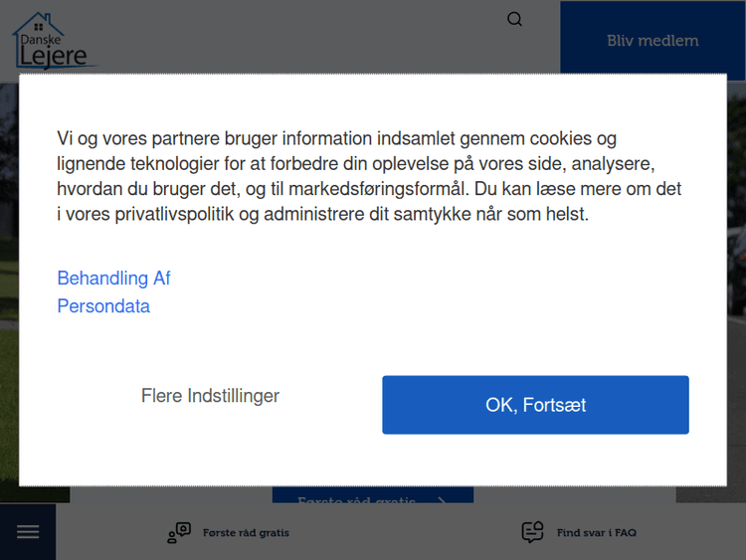Click the gray box below dialog's right corner
The width and height of the screenshot is (746, 560).
709,494
